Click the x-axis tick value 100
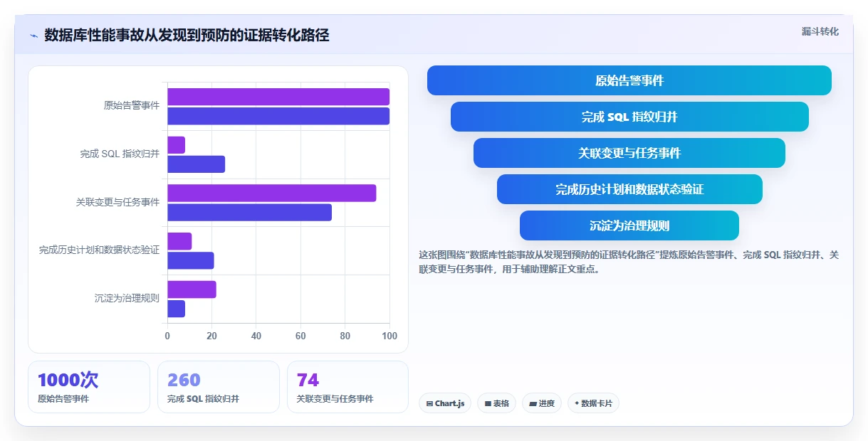 [389, 336]
